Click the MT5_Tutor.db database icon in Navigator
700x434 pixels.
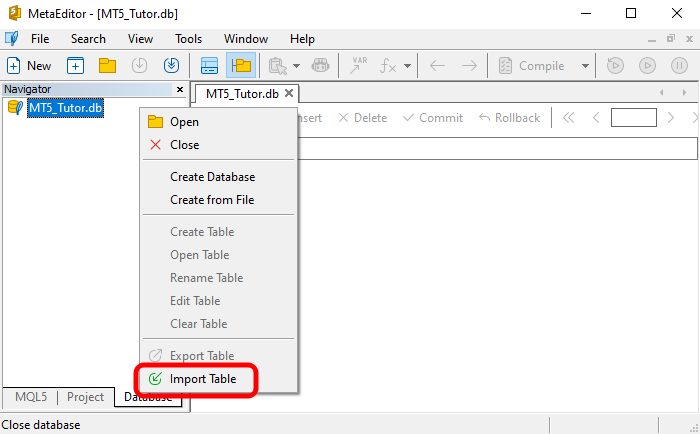[x=15, y=108]
